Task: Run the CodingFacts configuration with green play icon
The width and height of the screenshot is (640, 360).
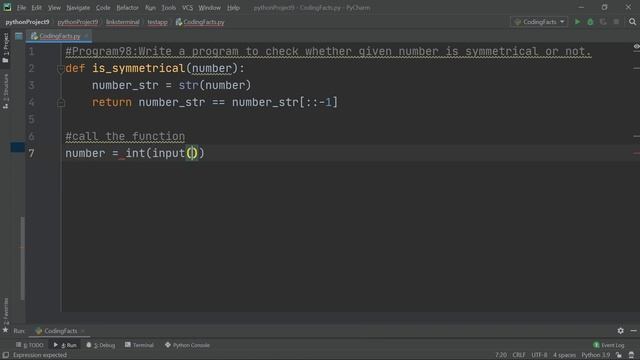Action: pos(577,22)
